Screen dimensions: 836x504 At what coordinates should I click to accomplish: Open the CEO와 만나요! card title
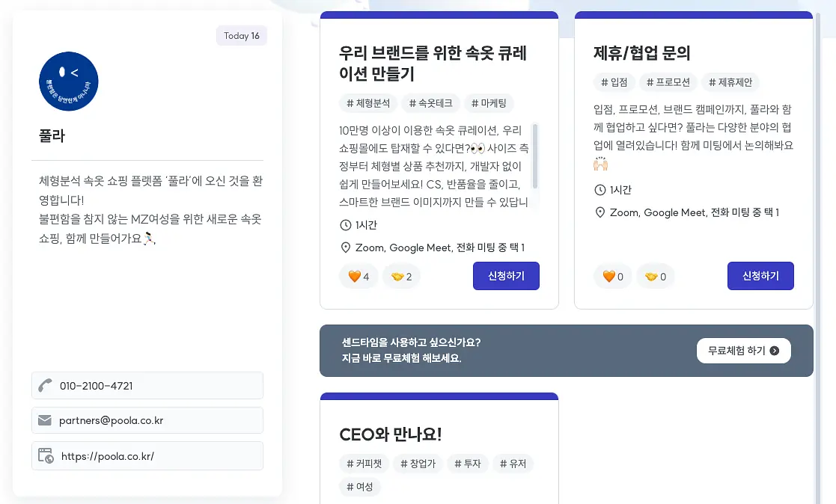click(391, 434)
